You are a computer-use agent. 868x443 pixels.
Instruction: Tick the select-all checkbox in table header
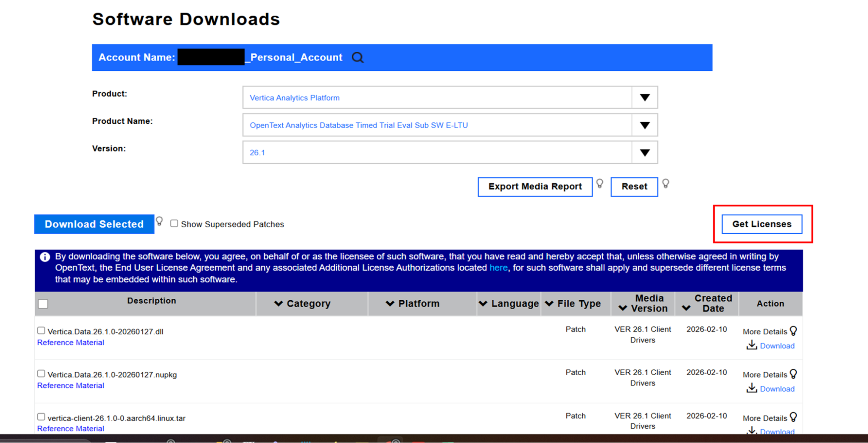click(x=43, y=304)
